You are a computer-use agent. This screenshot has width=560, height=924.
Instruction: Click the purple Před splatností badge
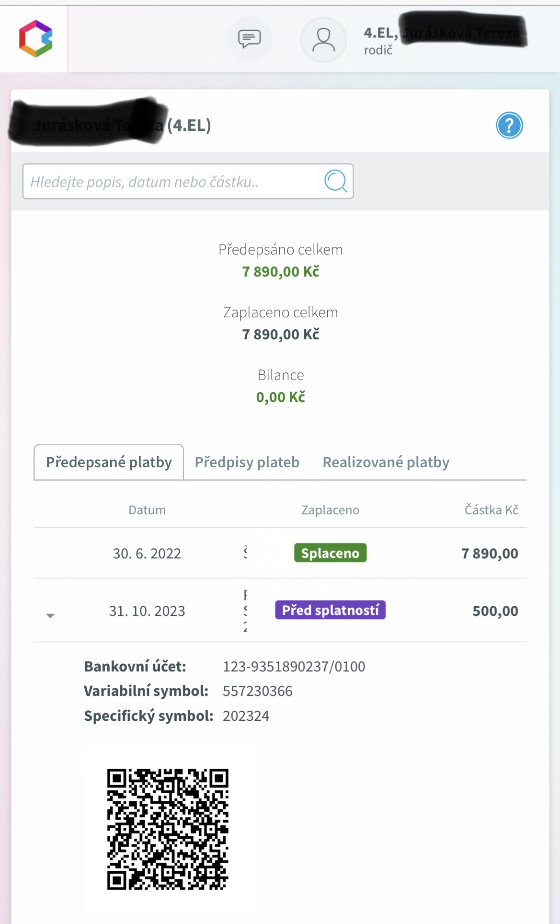pos(330,610)
